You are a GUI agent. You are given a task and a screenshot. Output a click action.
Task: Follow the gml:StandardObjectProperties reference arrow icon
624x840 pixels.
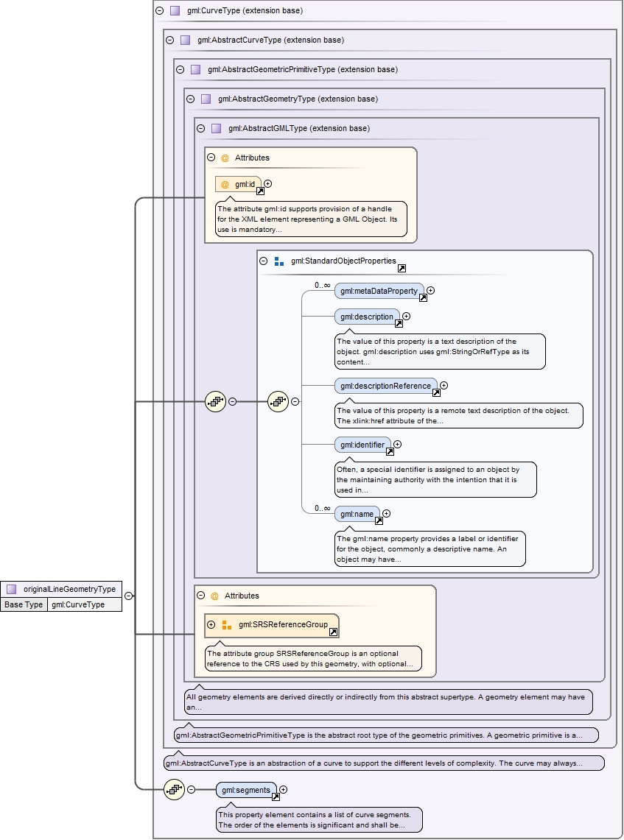[402, 269]
